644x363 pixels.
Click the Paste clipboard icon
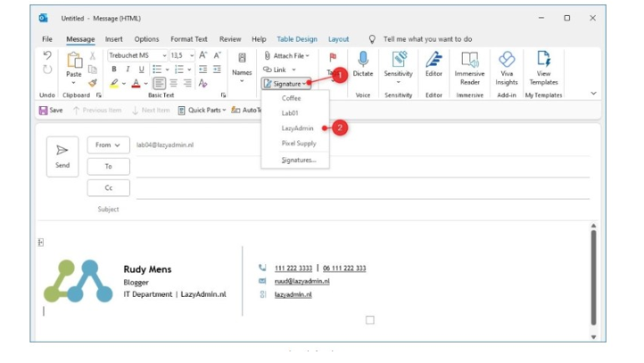tap(73, 63)
